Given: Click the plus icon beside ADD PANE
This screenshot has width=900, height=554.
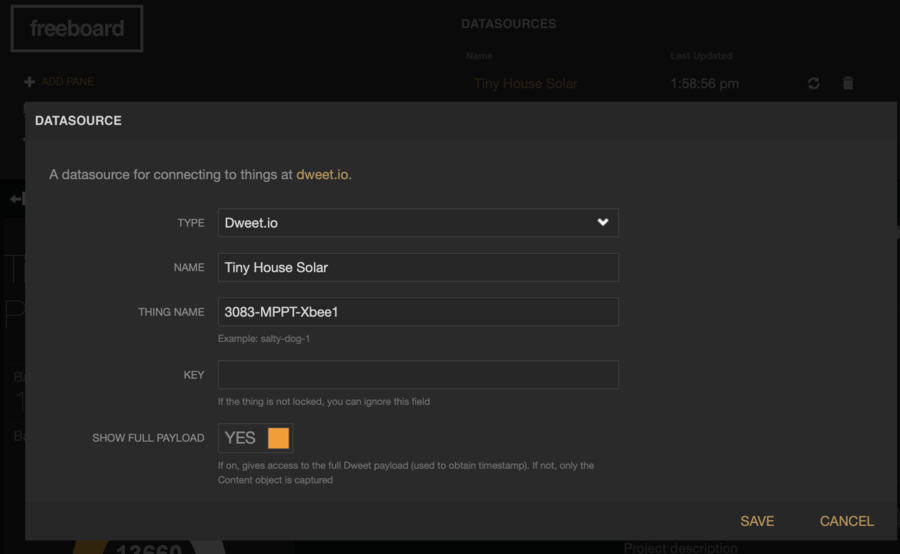Looking at the screenshot, I should [29, 82].
